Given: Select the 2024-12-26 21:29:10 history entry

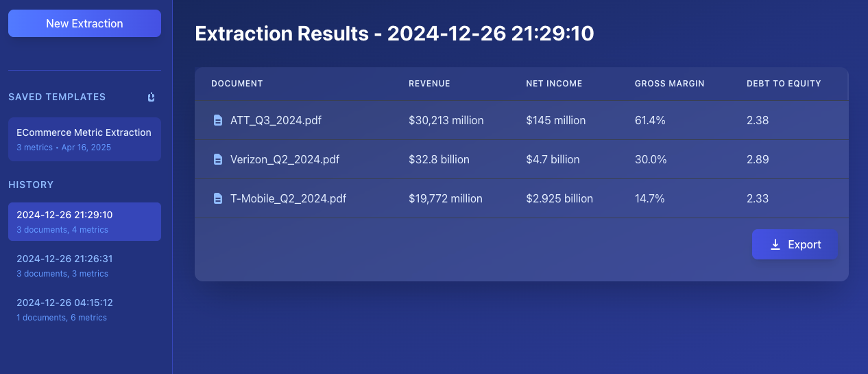Looking at the screenshot, I should [84, 222].
